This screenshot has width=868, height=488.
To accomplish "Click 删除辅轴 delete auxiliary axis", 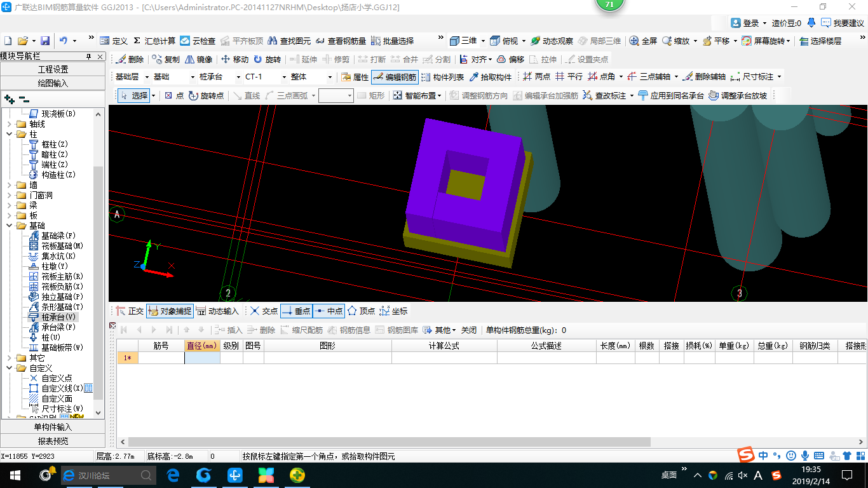I will tap(703, 77).
